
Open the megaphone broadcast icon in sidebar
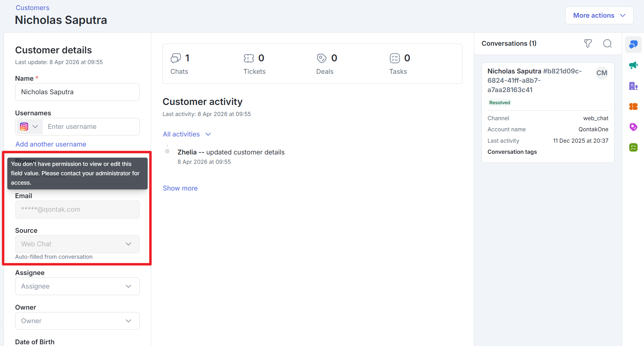[633, 65]
